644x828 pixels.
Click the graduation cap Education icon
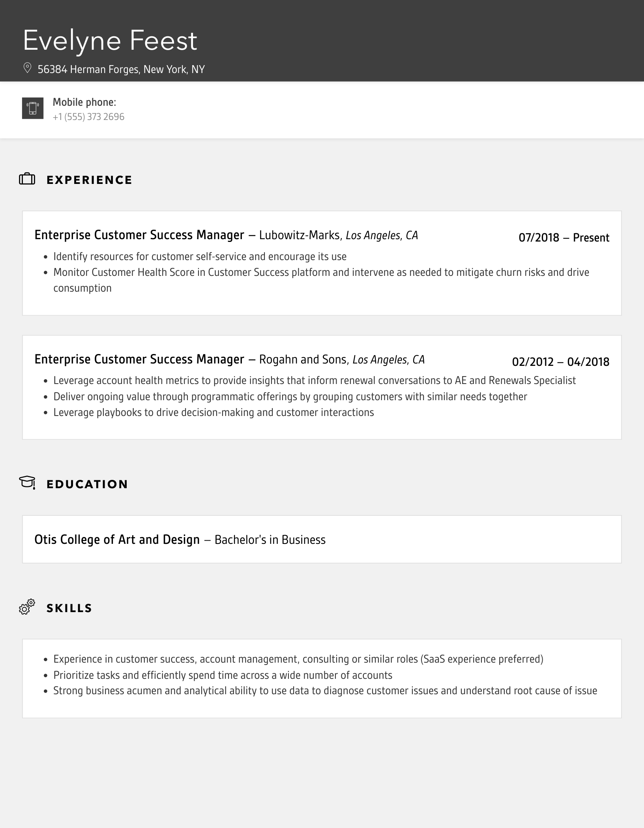tap(27, 483)
